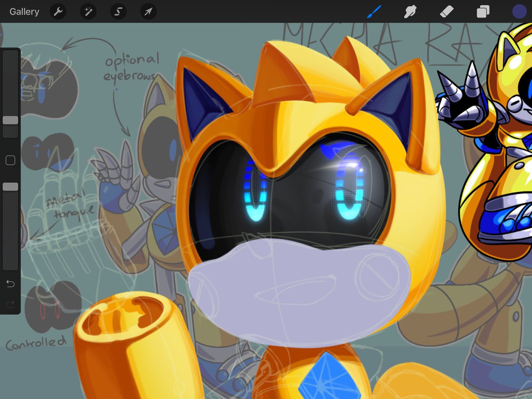Open the Gallery view
Viewport: 532px width, 399px height.
tap(24, 12)
